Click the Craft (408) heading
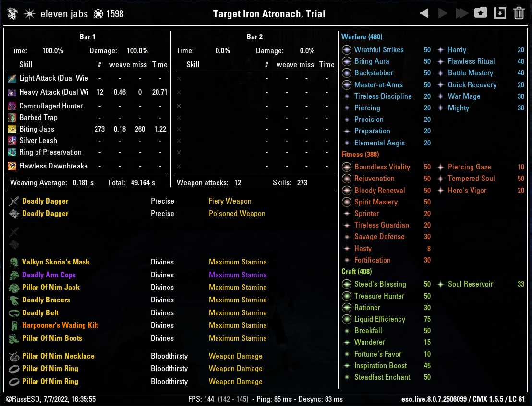Screen dimensions: 532x408 (357, 271)
